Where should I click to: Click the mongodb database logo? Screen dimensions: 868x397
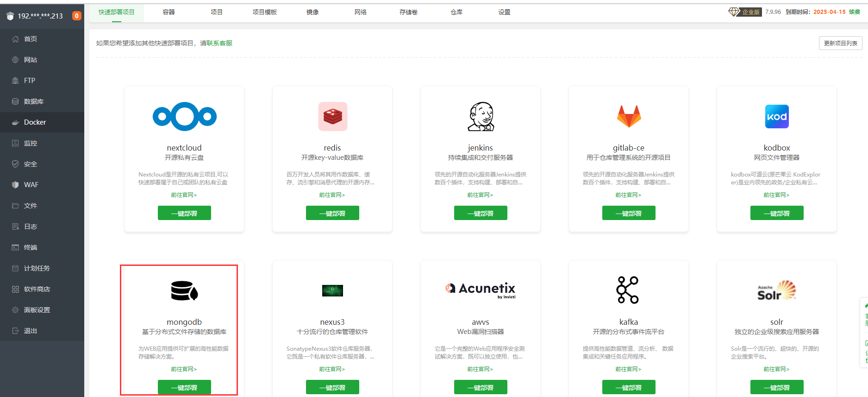[184, 290]
